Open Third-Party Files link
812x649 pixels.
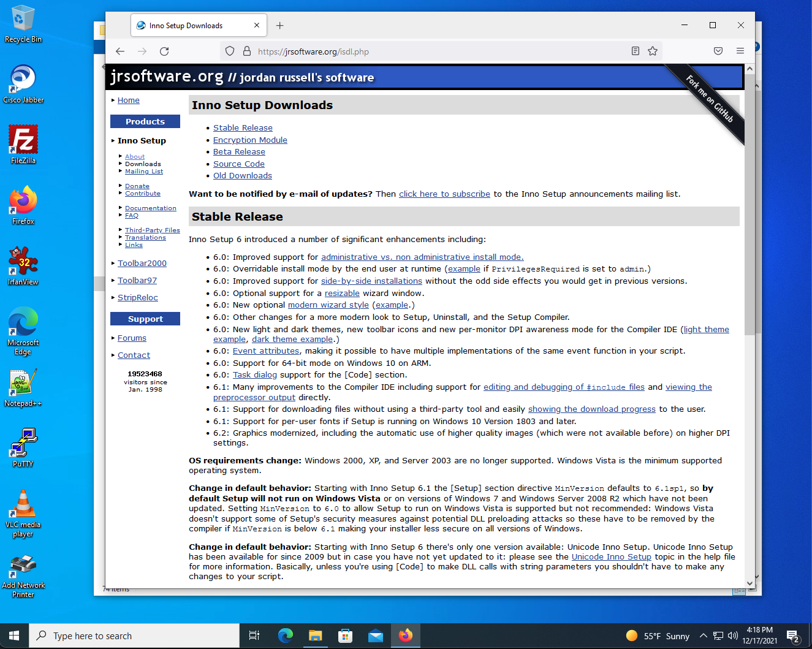click(x=153, y=230)
